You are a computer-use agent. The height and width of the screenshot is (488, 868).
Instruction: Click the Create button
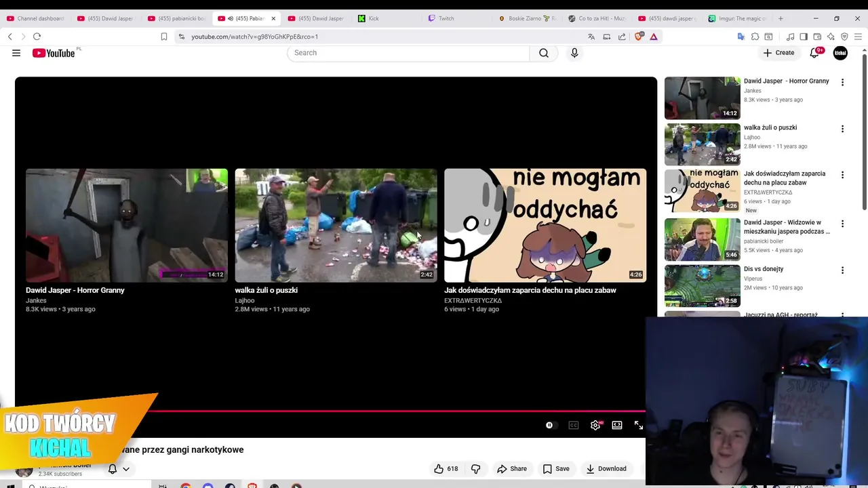pos(778,53)
